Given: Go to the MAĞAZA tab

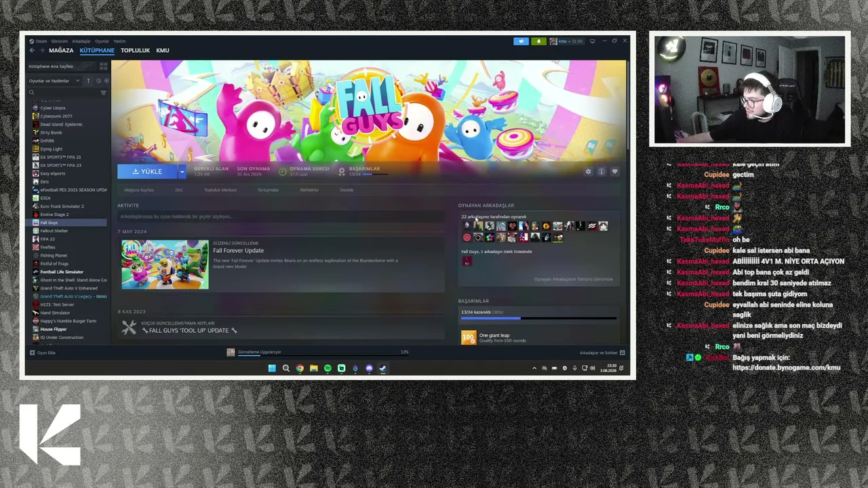Looking at the screenshot, I should click(x=61, y=50).
